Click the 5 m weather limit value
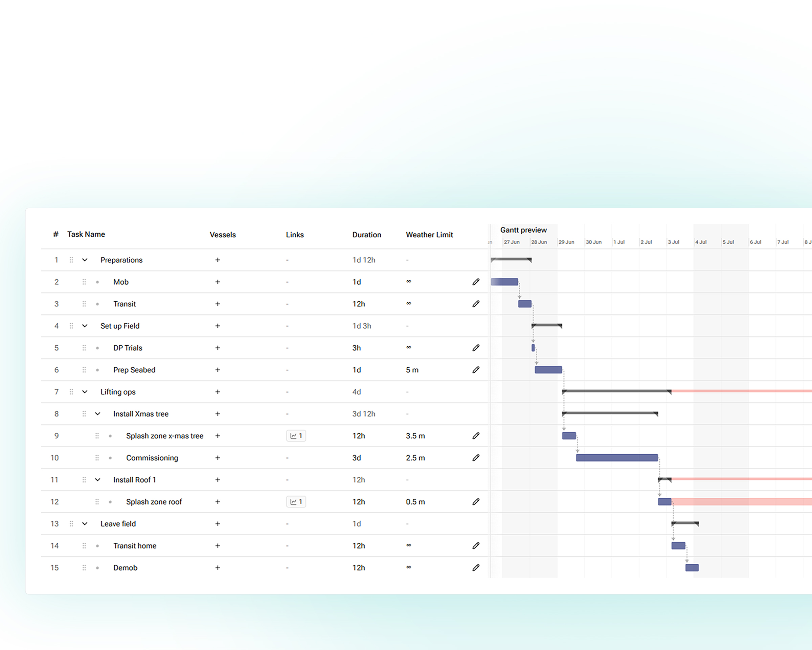 [x=412, y=370]
